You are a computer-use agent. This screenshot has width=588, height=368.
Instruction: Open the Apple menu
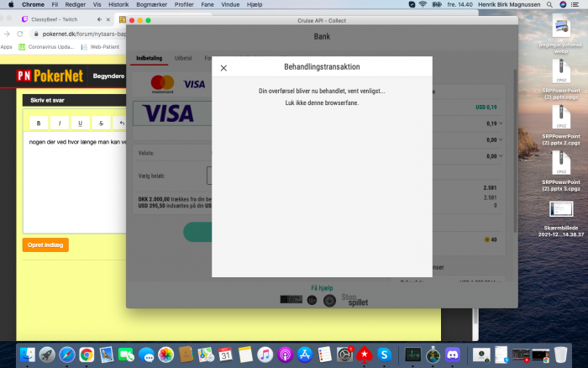11,4
